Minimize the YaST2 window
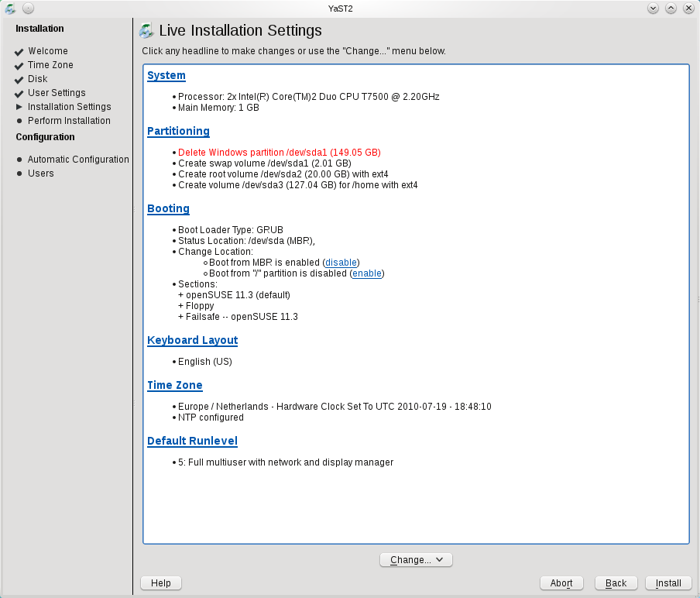 [x=654, y=9]
